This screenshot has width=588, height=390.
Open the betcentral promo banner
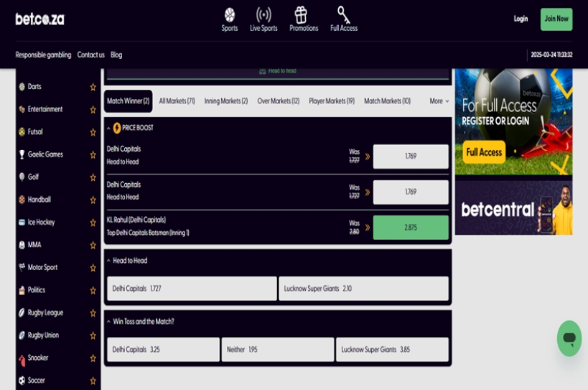click(x=514, y=208)
